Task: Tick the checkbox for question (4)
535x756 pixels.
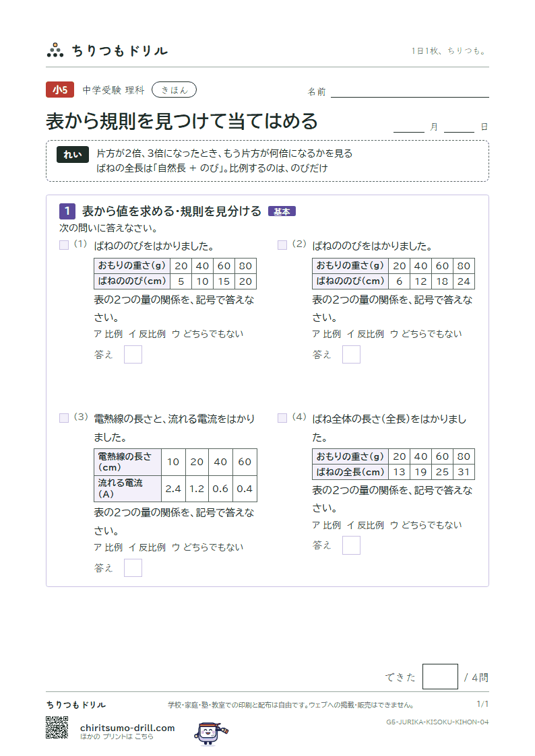Action: point(282,417)
